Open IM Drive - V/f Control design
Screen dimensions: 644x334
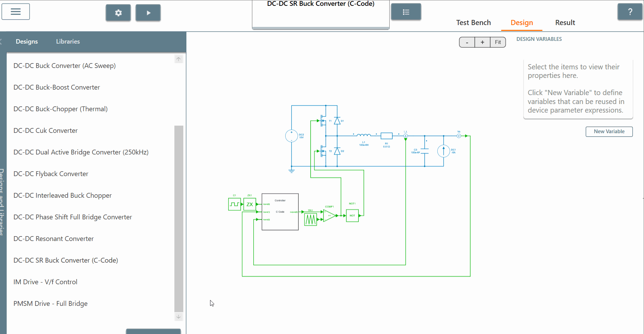(x=45, y=282)
